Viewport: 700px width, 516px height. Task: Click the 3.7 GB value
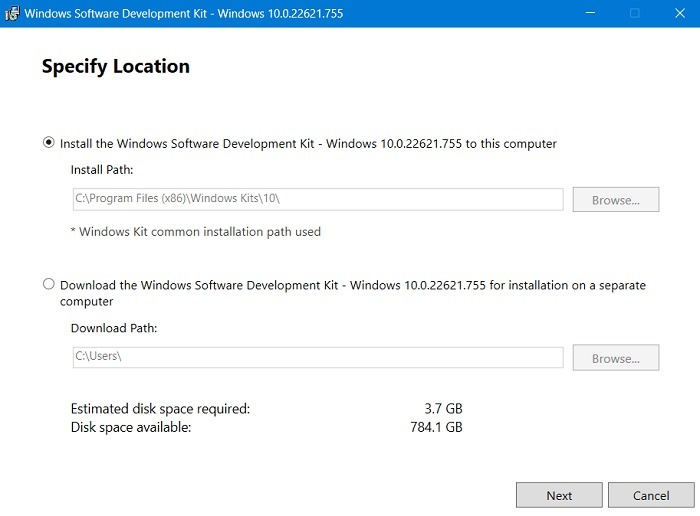point(443,408)
